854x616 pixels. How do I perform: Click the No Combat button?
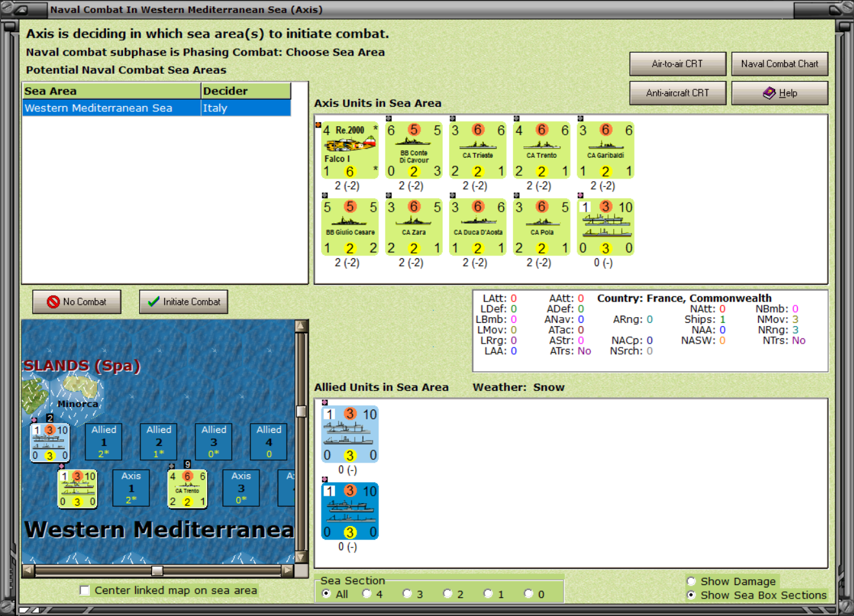pyautogui.click(x=77, y=302)
